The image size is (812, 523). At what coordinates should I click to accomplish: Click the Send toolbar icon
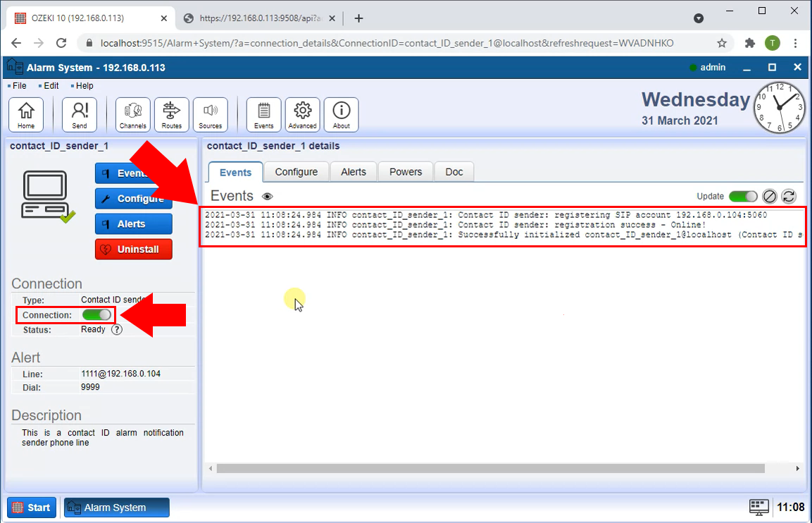click(80, 115)
